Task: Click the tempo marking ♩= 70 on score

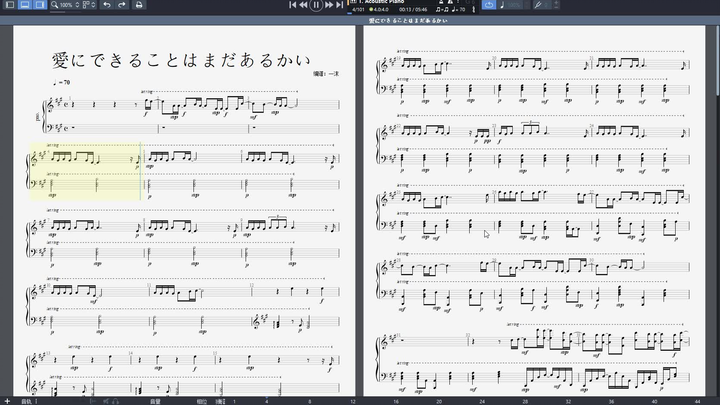Action: [x=61, y=82]
